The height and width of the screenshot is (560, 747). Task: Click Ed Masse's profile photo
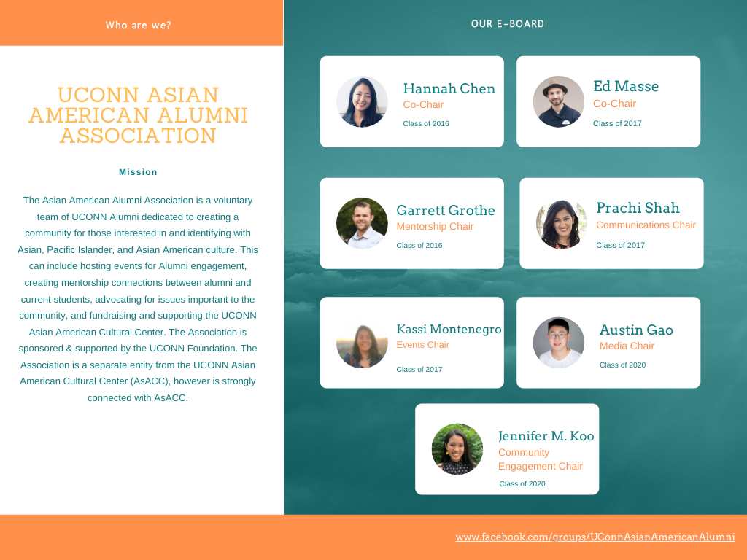coord(558,102)
